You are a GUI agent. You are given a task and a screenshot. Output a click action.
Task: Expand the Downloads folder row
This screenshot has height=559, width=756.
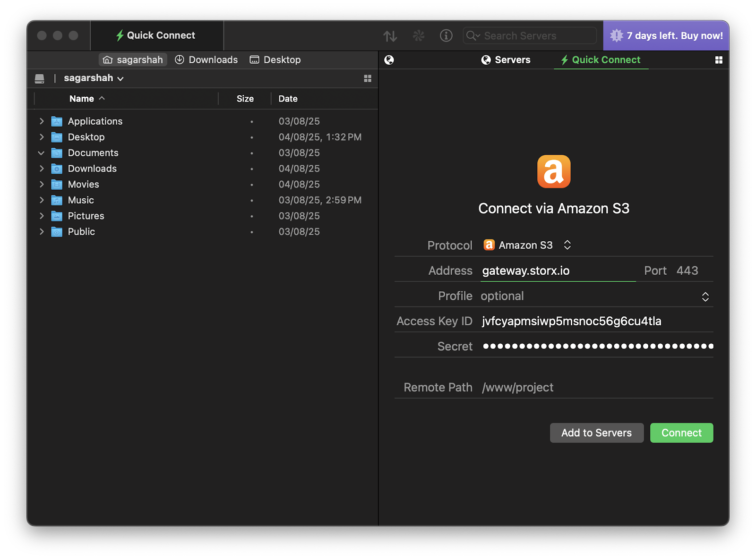pos(42,169)
